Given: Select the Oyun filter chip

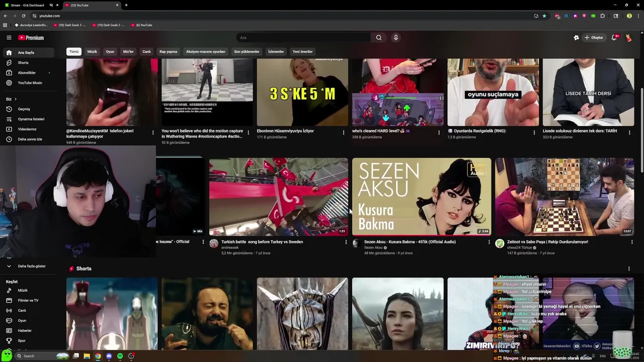Looking at the screenshot, I should point(110,52).
